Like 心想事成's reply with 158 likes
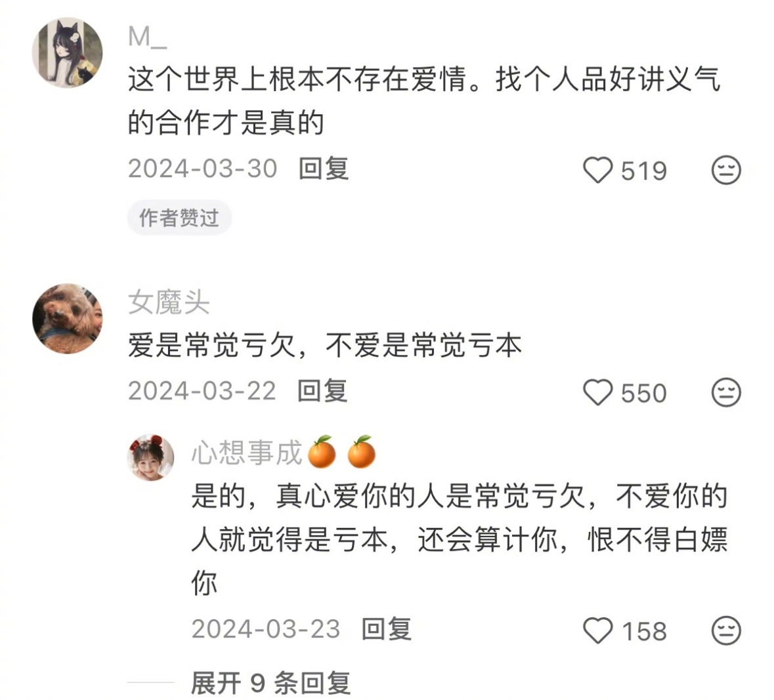The width and height of the screenshot is (774, 700). tap(598, 630)
